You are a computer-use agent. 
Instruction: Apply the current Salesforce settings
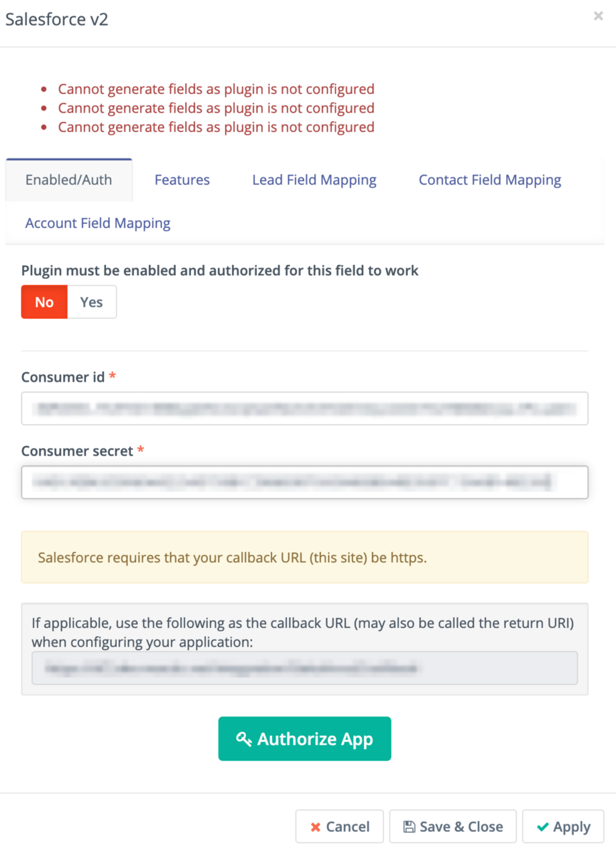point(562,826)
